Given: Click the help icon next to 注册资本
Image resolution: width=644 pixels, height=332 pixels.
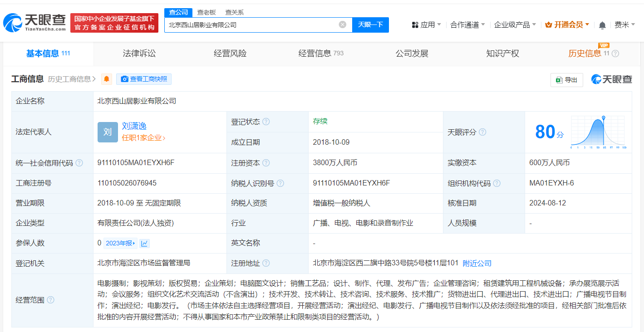Looking at the screenshot, I should [266, 163].
